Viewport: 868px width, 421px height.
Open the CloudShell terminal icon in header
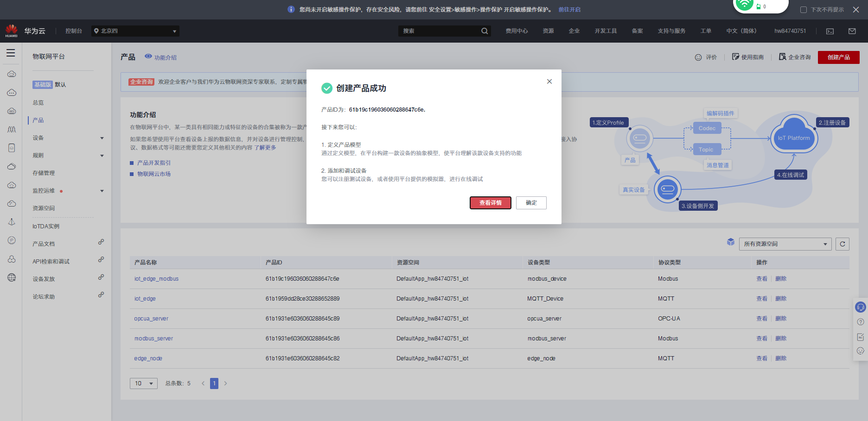pos(830,31)
